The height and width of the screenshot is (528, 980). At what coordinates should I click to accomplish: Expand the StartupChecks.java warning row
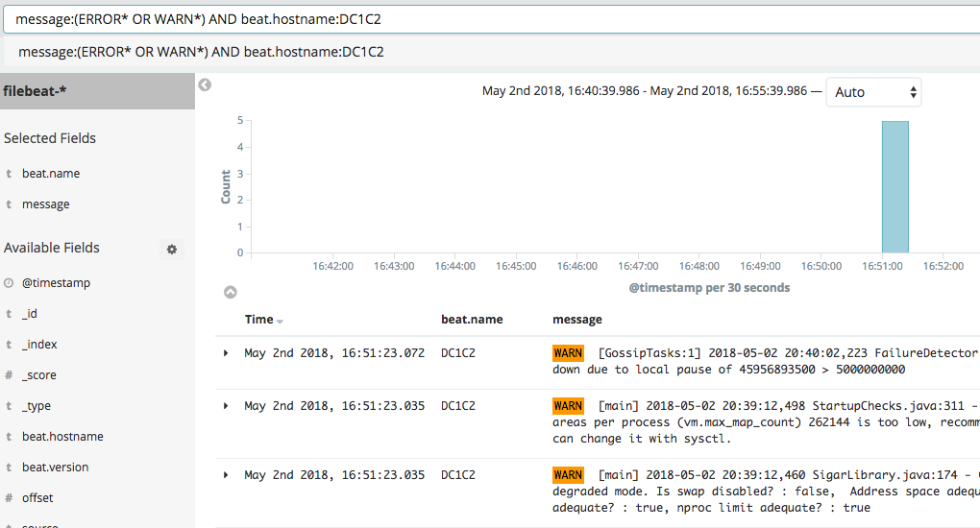click(x=226, y=406)
